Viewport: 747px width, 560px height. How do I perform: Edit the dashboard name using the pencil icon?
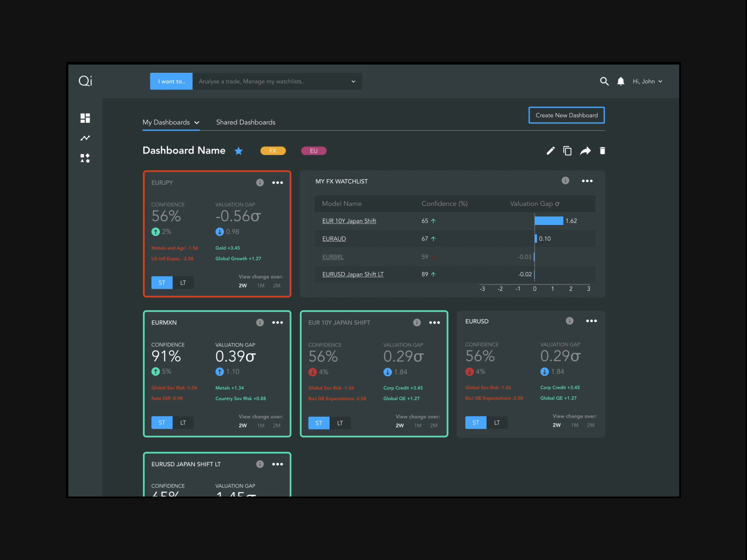[550, 151]
